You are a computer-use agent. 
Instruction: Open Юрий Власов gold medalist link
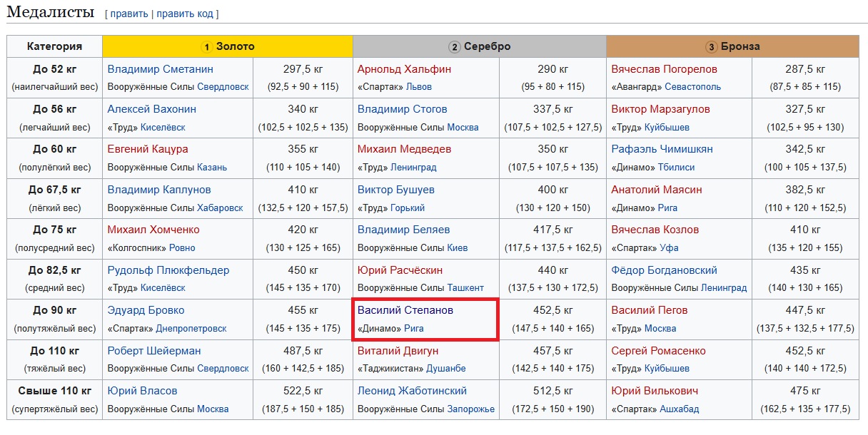click(142, 391)
